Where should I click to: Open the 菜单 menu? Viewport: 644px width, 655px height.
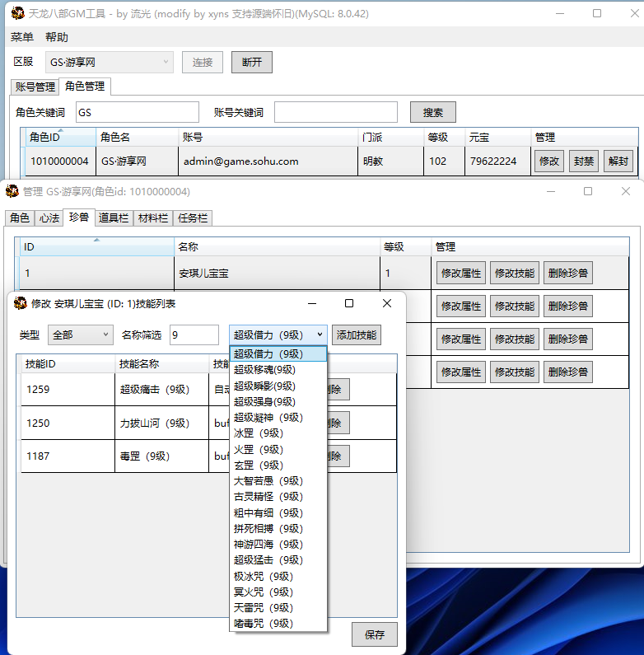[22, 37]
